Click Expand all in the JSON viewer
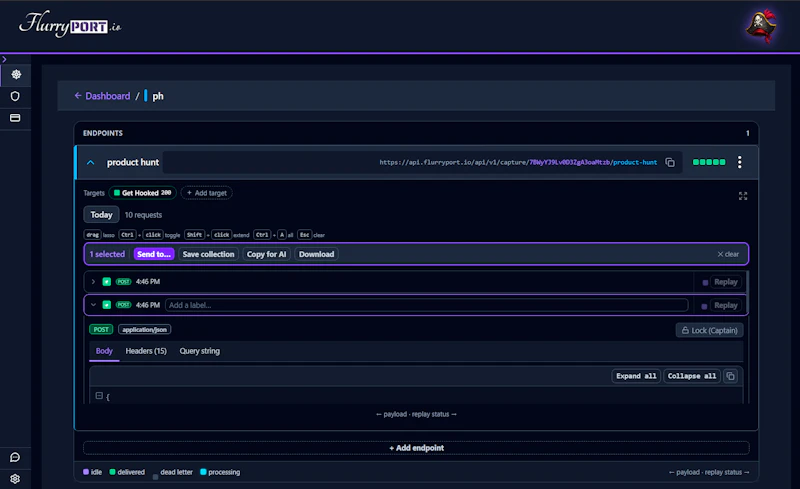800x489 pixels. click(636, 376)
